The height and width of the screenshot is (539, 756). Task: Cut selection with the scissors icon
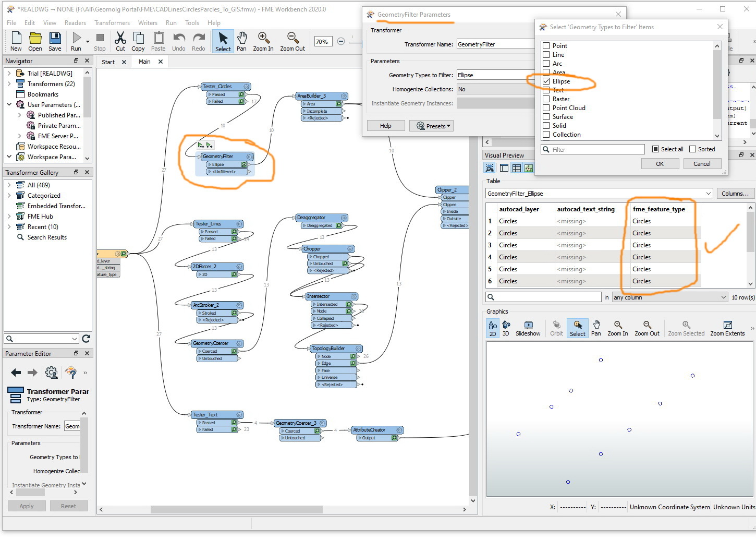120,41
